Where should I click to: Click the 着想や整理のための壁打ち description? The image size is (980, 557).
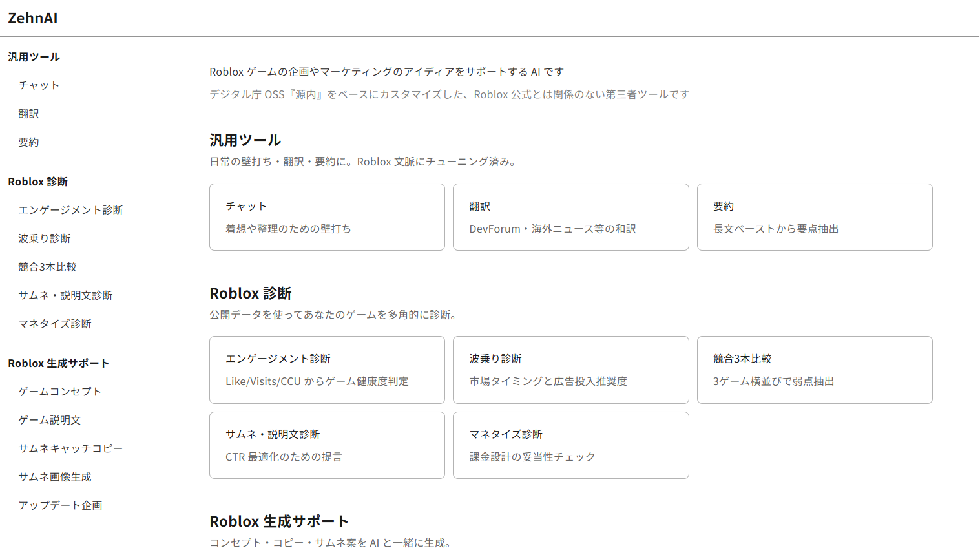coord(288,229)
